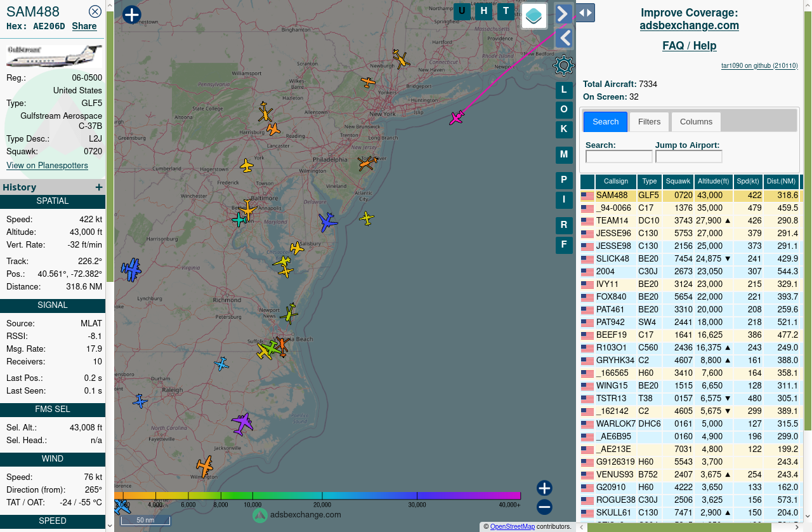Select the teal aircraft near Washington

coord(239,220)
